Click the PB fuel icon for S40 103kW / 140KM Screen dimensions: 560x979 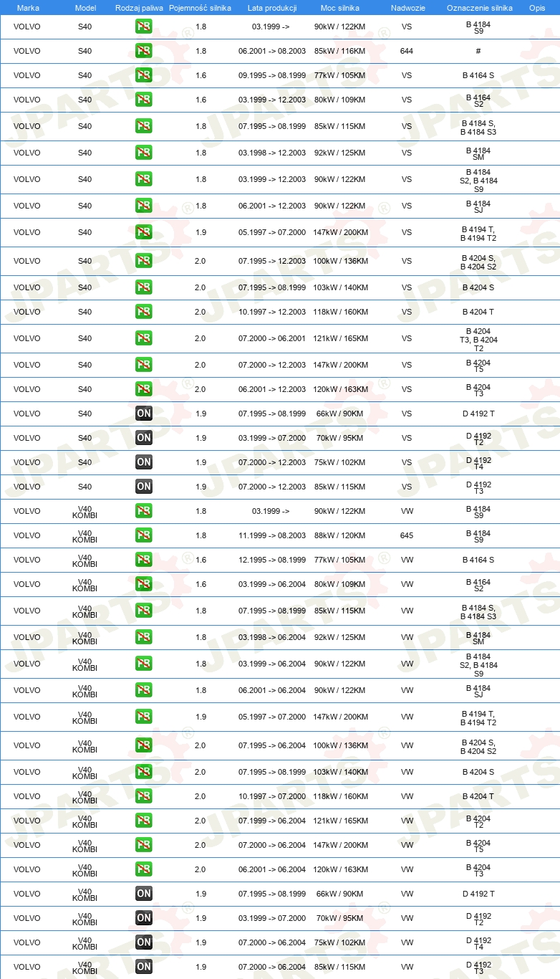pyautogui.click(x=143, y=287)
